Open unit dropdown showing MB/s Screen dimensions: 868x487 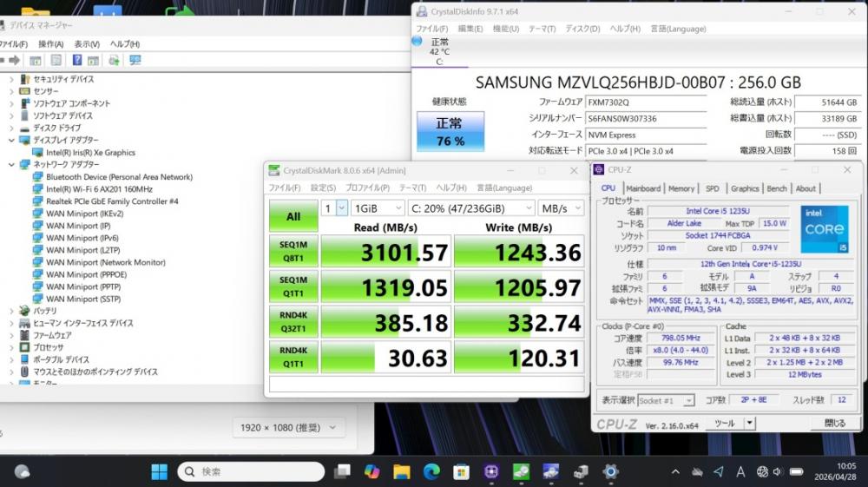pyautogui.click(x=561, y=208)
